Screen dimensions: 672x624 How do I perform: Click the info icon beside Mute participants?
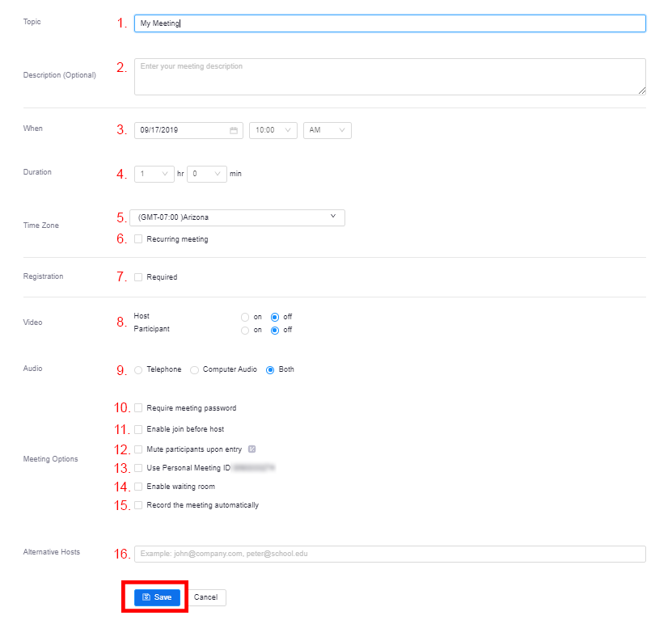pyautogui.click(x=252, y=449)
